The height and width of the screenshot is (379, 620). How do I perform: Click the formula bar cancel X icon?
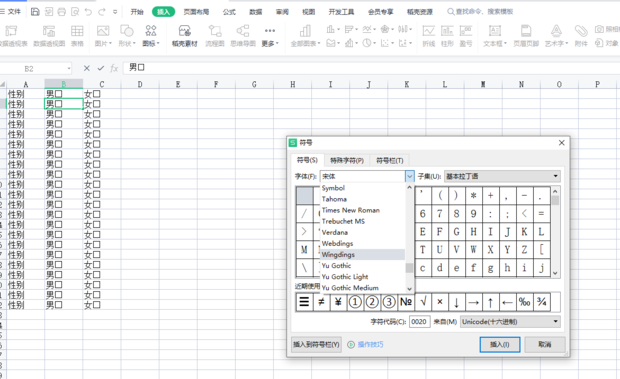coord(87,68)
